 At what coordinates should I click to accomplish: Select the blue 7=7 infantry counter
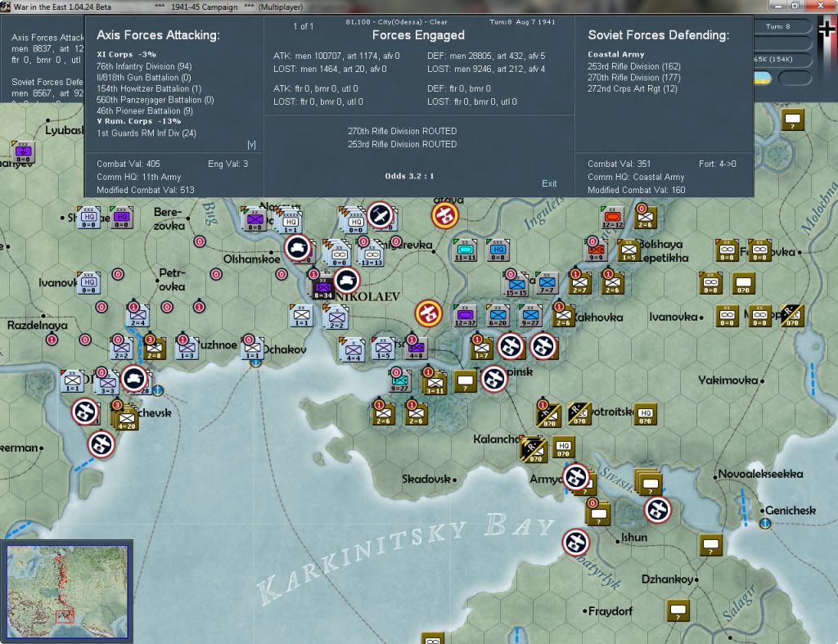547,282
